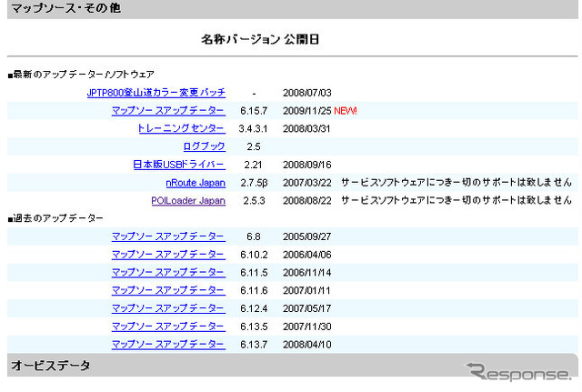Open the トレーニングセンター link
Image resolution: width=582 pixels, height=392 pixels.
181,128
